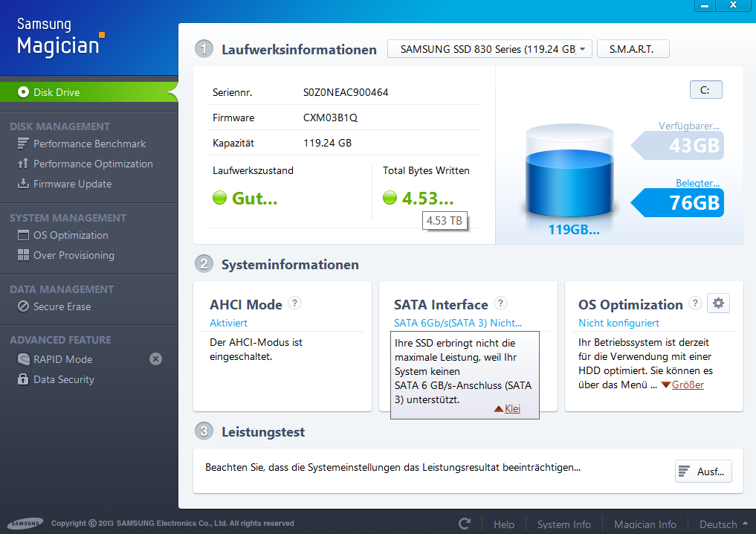Click the Over Provisioning grid icon
Screen dimensions: 756x534
pos(23,255)
